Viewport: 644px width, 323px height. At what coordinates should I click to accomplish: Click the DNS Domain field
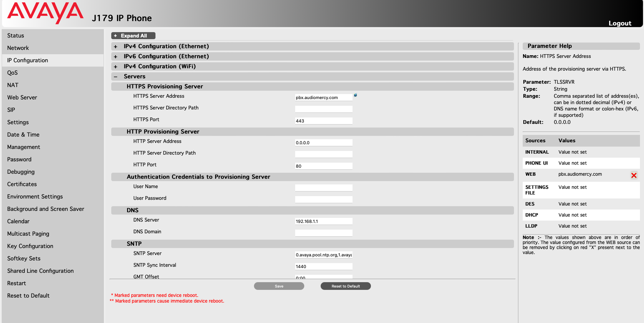point(324,233)
